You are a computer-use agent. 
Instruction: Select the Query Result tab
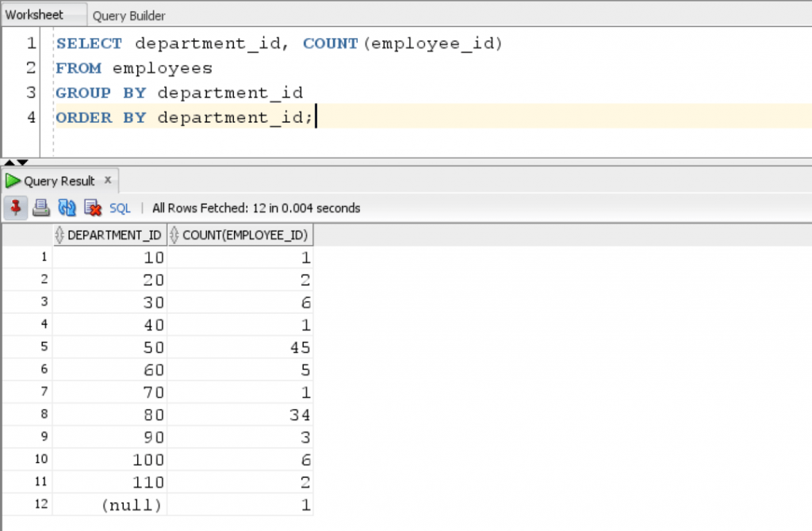(x=59, y=181)
